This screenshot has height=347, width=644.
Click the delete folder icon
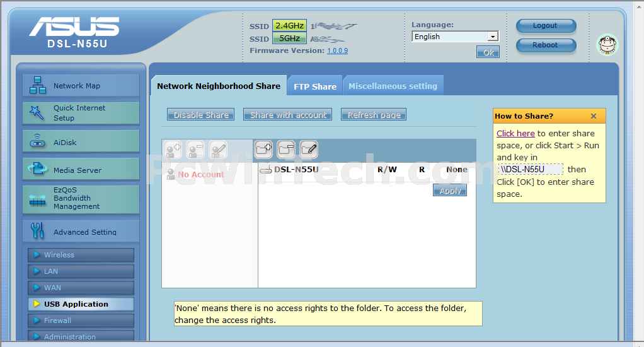[x=286, y=150]
